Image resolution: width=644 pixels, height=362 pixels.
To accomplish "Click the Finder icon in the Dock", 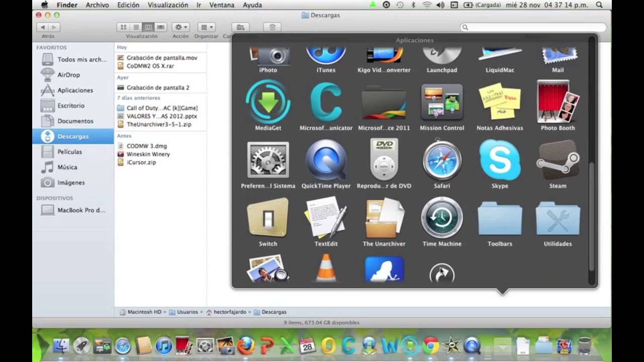I will (61, 345).
